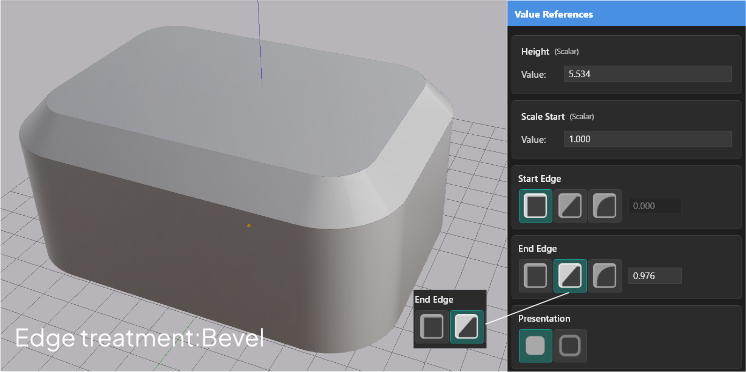This screenshot has width=746, height=372.
Task: Select the rounded Start Edge option
Action: (605, 206)
